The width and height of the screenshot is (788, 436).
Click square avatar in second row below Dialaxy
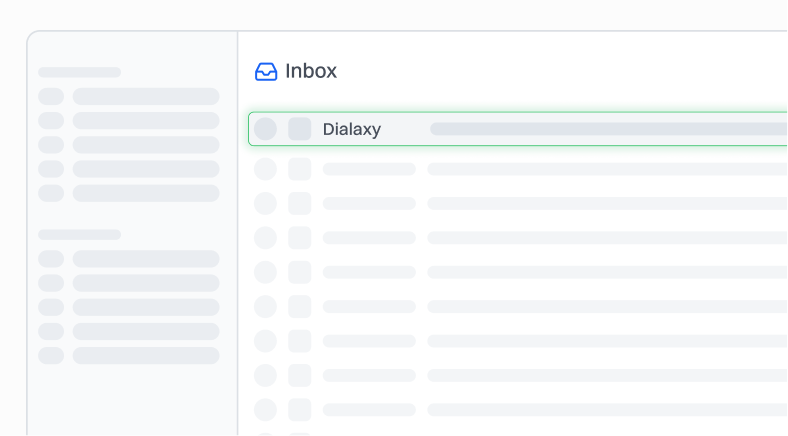pos(300,203)
